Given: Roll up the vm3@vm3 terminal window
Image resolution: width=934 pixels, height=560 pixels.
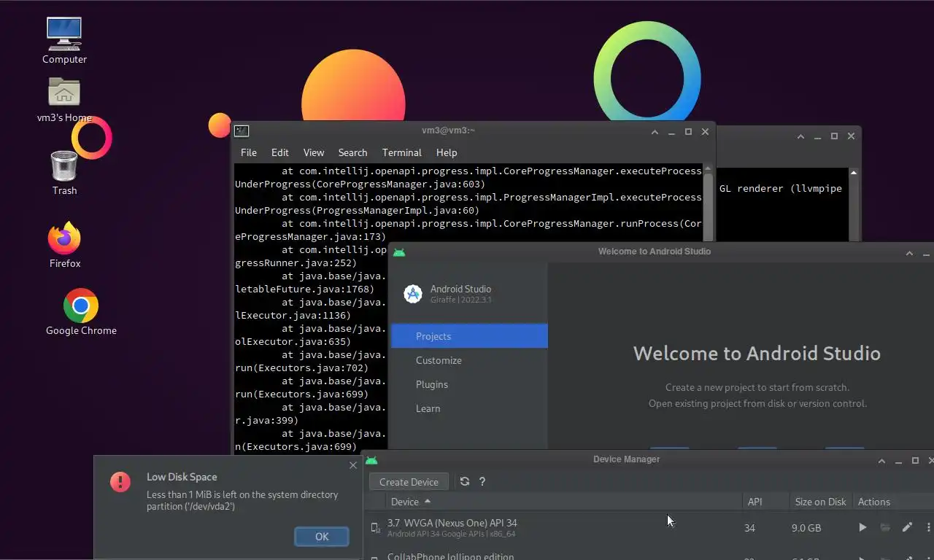Looking at the screenshot, I should point(654,132).
